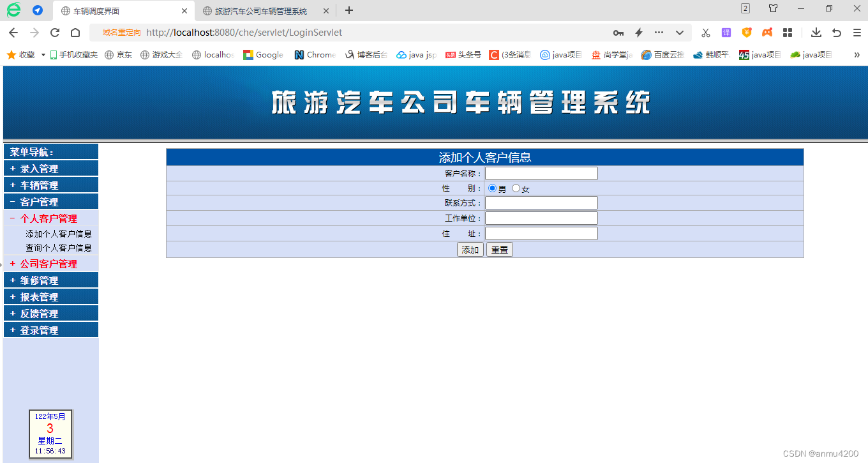Screen dimensions: 868x463
Task: Click the 客户名称 input field
Action: point(541,173)
